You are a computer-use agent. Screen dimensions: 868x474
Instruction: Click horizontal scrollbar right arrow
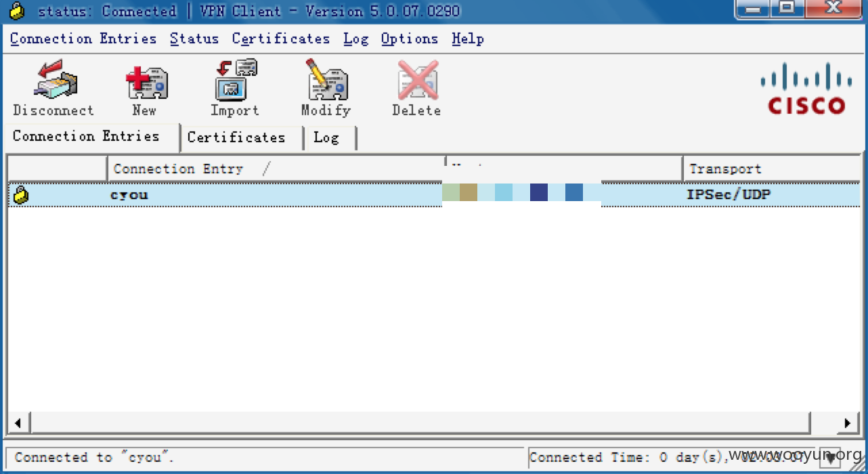pos(847,423)
